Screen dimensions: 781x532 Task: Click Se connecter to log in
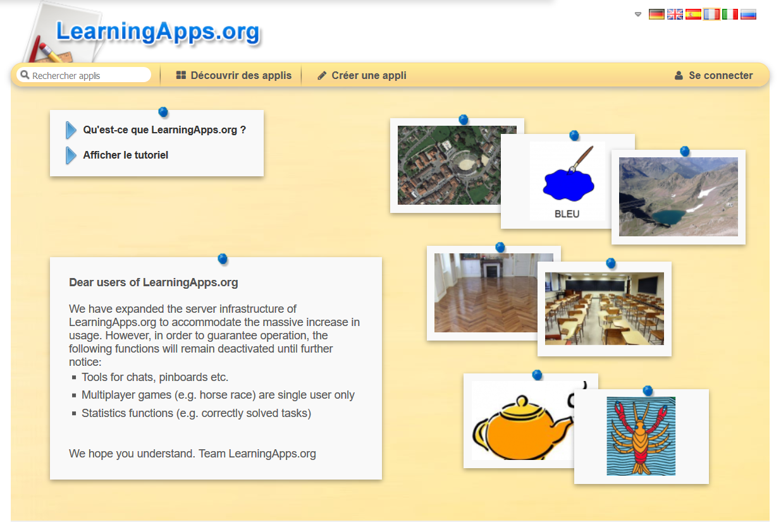(x=713, y=75)
